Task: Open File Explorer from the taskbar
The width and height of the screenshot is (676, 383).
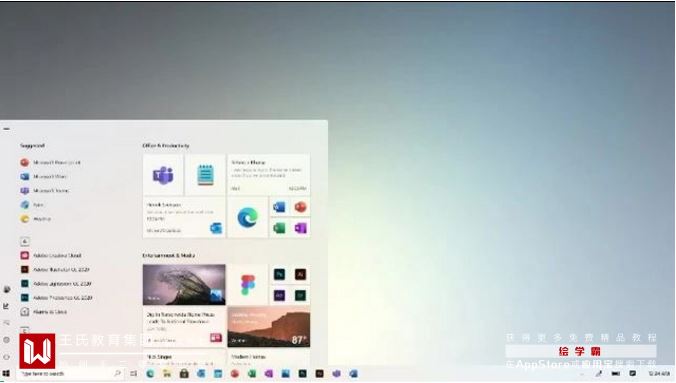Action: click(x=167, y=374)
